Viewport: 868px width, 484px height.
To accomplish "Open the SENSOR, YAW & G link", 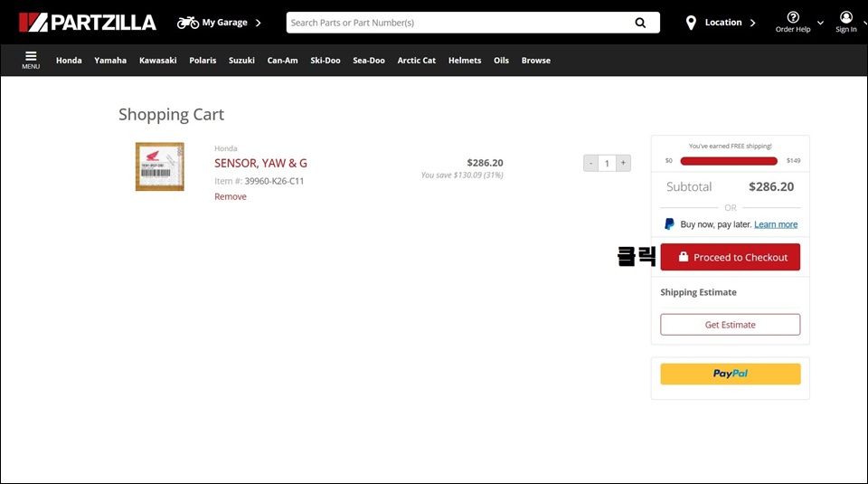I will click(x=260, y=163).
